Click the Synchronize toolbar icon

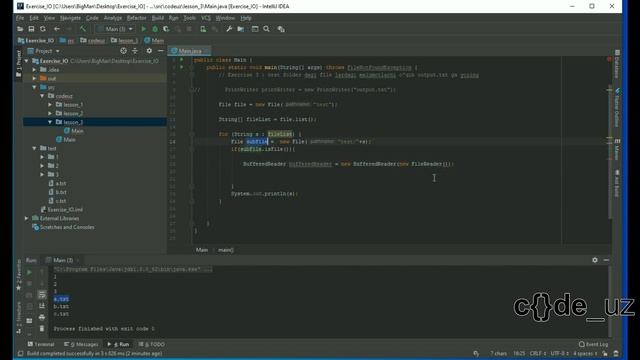[x=43, y=29]
